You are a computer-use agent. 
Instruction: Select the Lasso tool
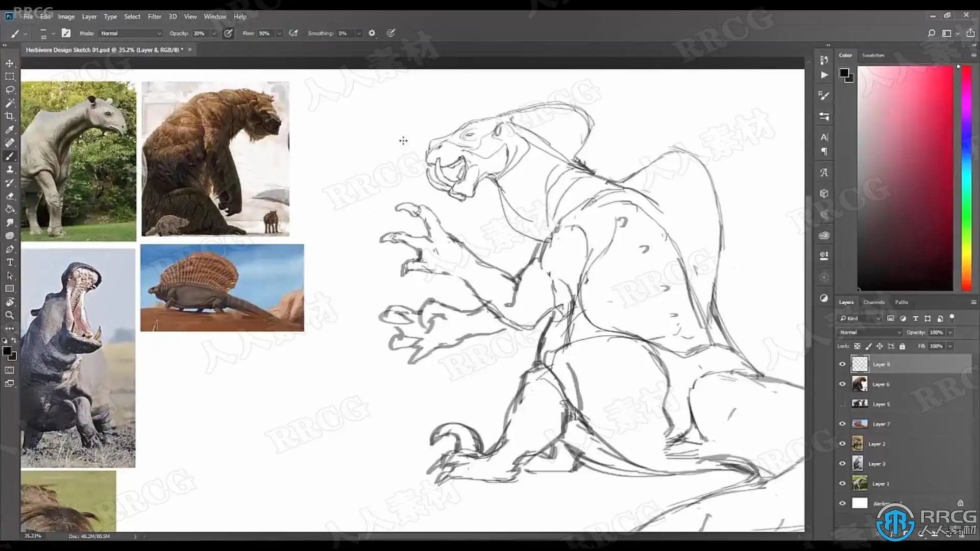pos(10,90)
